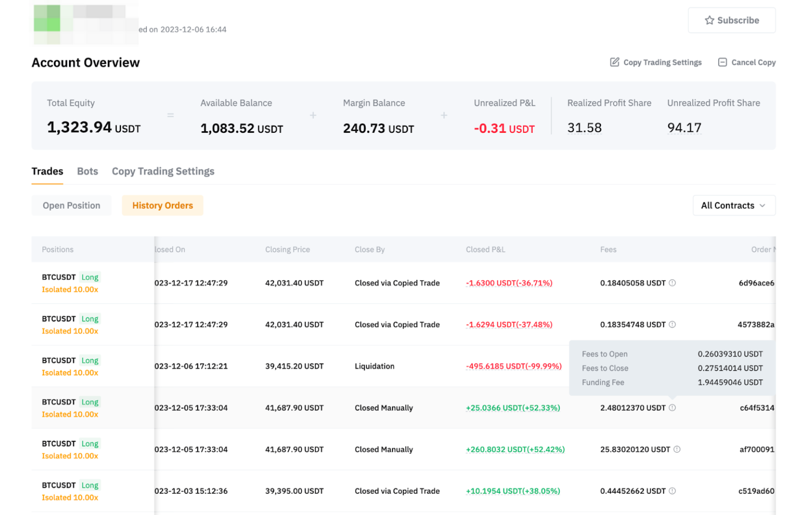Select the Trades tab
The image size is (812, 515).
click(47, 171)
